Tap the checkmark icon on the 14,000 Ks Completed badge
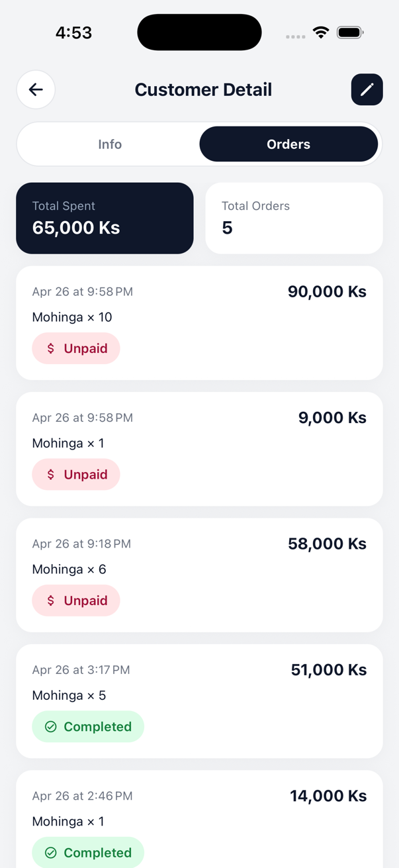Viewport: 399px width, 868px height. 50,852
